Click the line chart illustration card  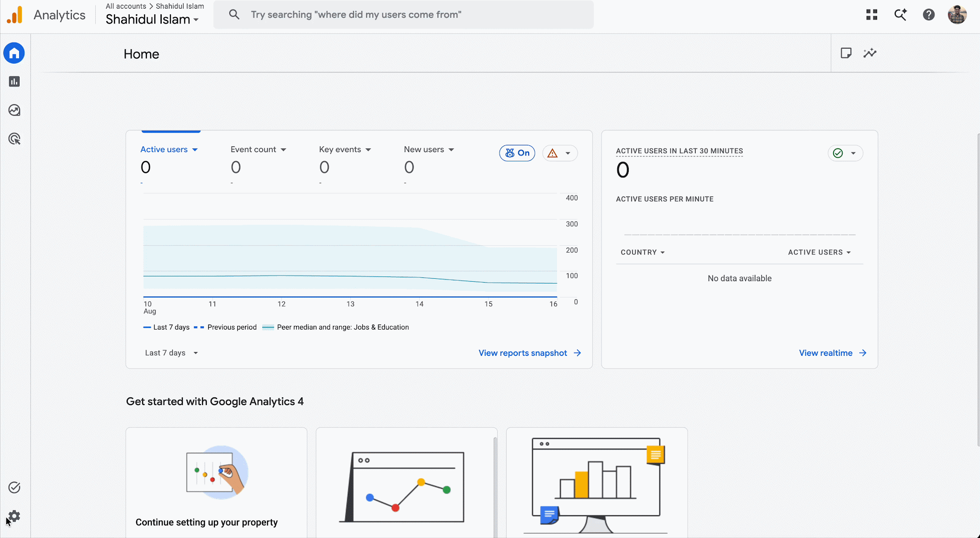[407, 483]
